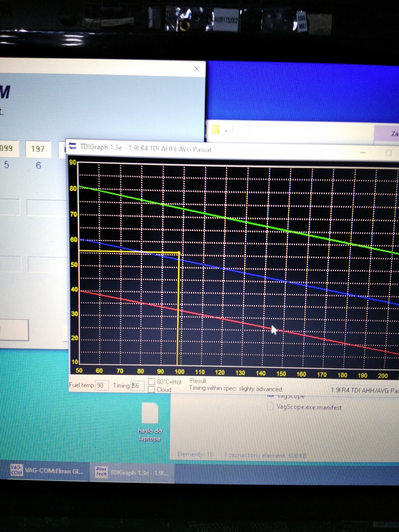Open the purple 'Za...' ribbon tab in Explorer

[x=387, y=133]
